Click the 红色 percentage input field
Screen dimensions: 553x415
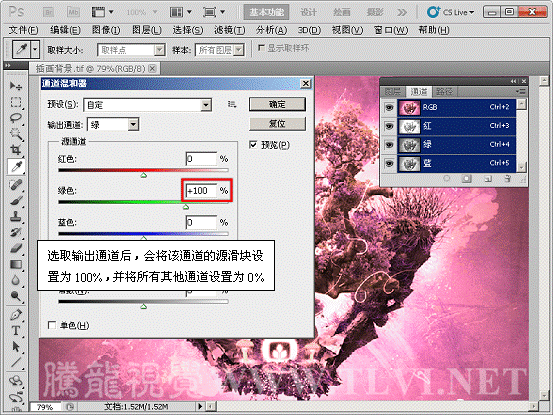(x=201, y=159)
